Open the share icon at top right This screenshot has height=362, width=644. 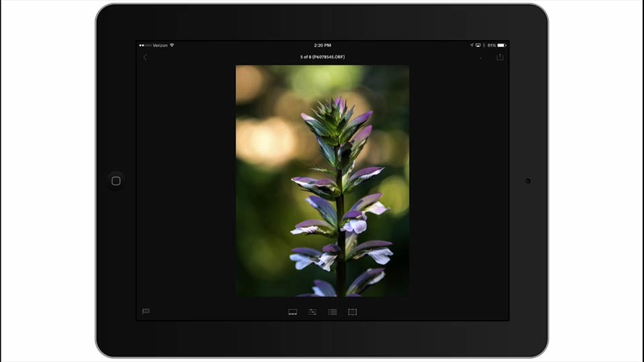pyautogui.click(x=500, y=57)
